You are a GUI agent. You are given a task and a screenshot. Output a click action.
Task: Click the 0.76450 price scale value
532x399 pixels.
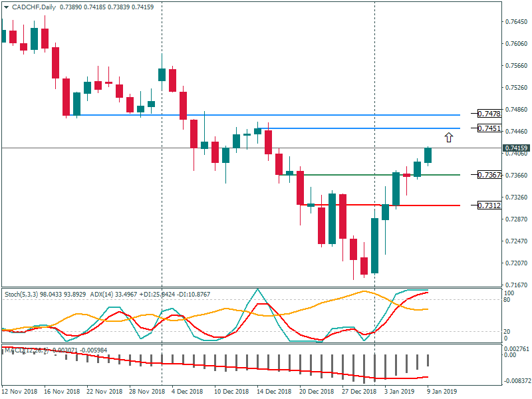(517, 22)
